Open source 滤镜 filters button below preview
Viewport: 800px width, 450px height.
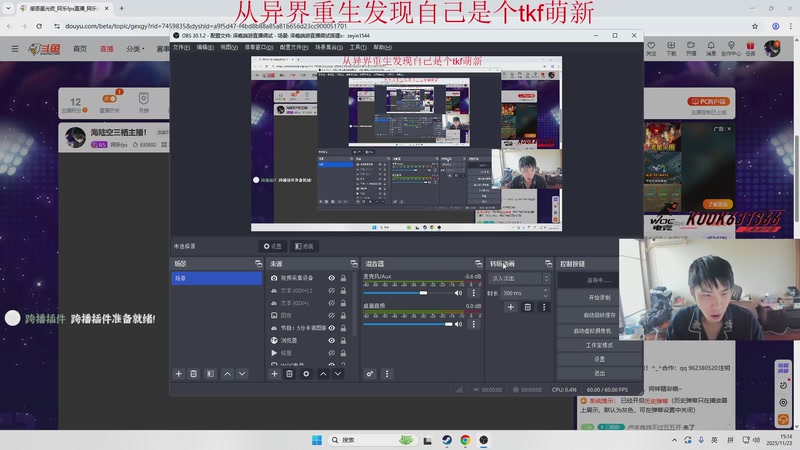(x=304, y=246)
